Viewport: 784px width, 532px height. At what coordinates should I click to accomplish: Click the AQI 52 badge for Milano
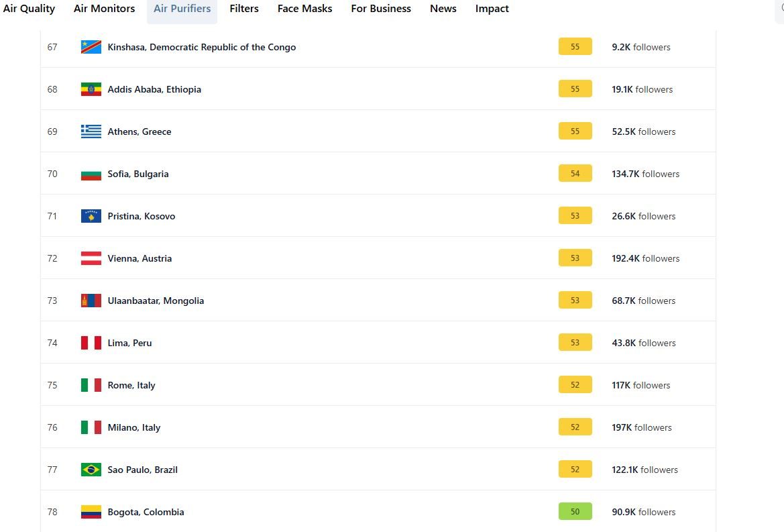[575, 427]
